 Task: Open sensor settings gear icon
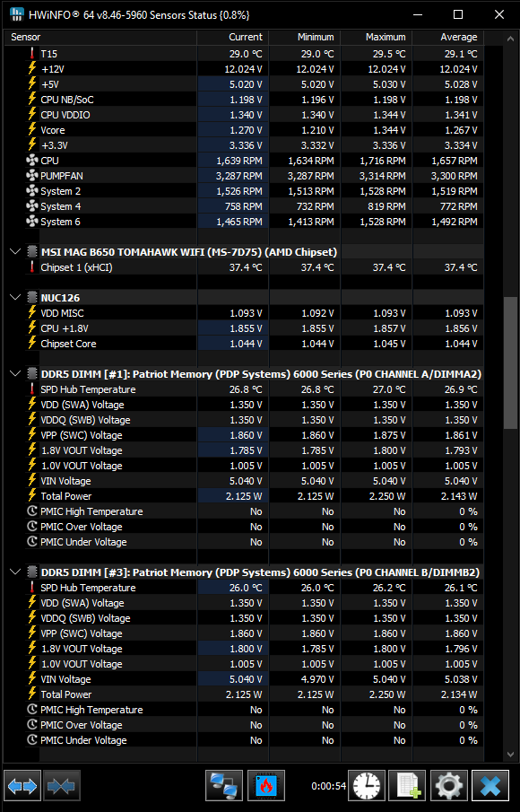tap(449, 786)
